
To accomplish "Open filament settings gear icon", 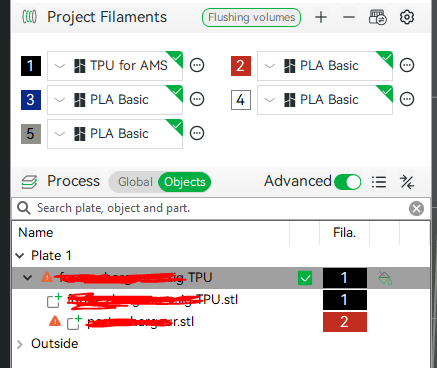I will coord(407,17).
